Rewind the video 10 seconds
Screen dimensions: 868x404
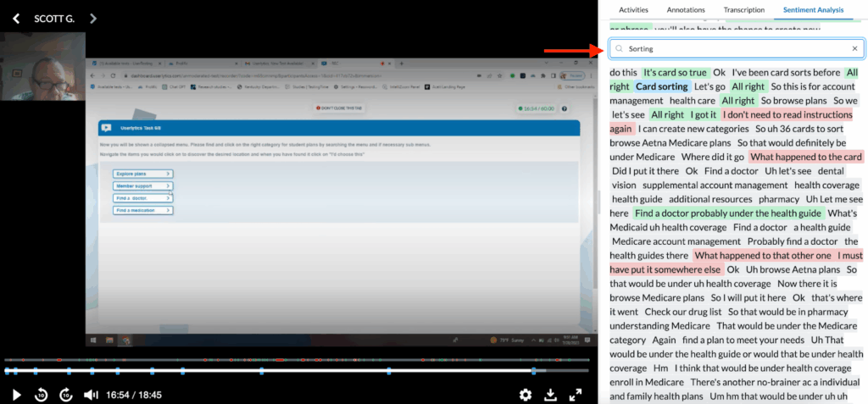41,395
